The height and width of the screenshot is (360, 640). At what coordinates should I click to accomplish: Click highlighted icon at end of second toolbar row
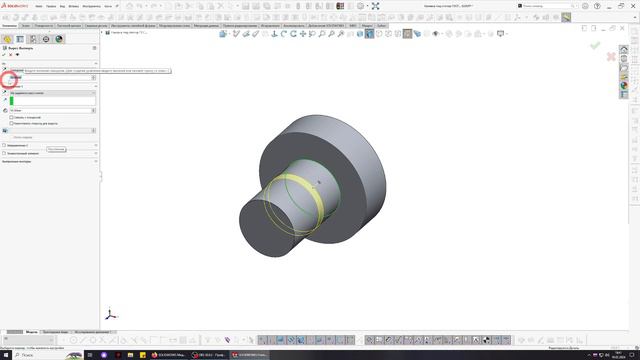[566, 18]
